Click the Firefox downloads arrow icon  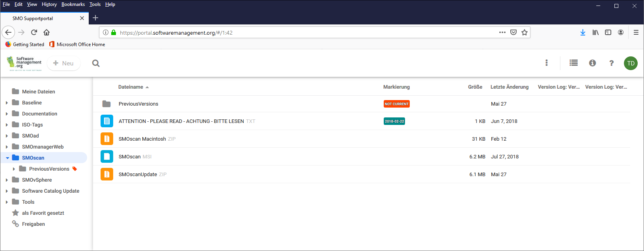click(582, 33)
